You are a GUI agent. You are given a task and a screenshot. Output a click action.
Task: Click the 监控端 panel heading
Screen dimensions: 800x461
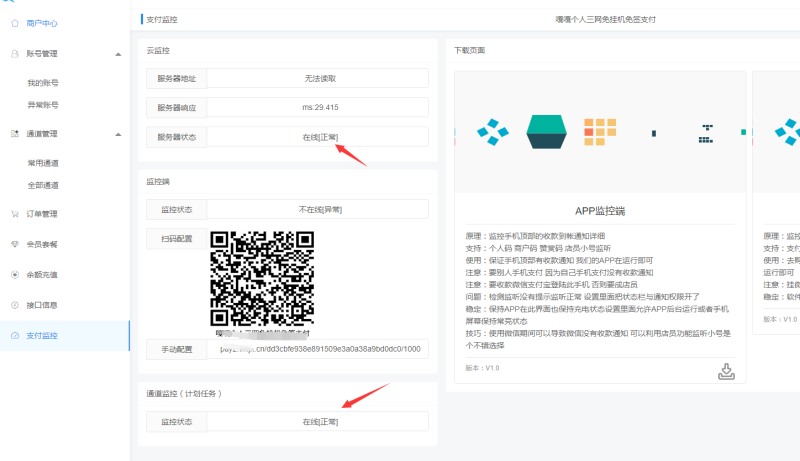point(158,182)
